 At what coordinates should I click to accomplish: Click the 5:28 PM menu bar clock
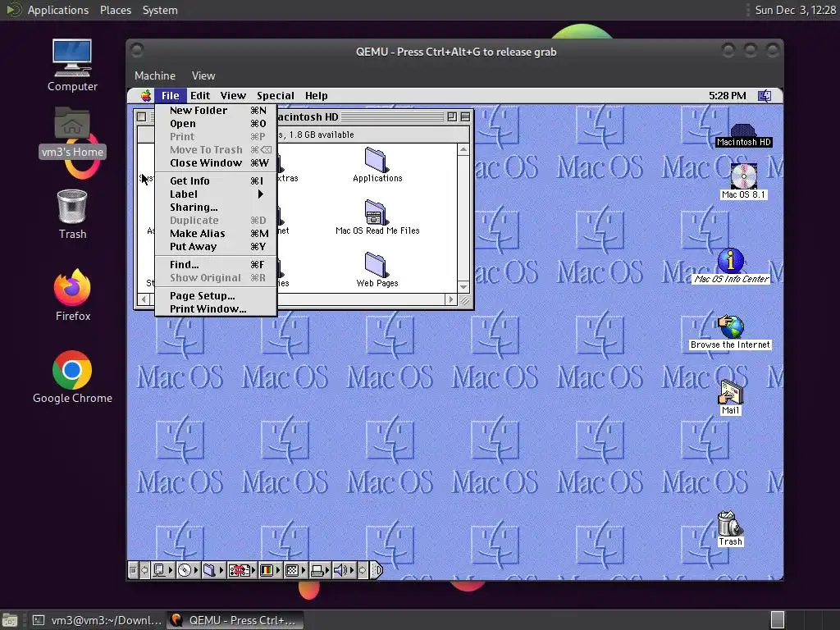coord(727,95)
